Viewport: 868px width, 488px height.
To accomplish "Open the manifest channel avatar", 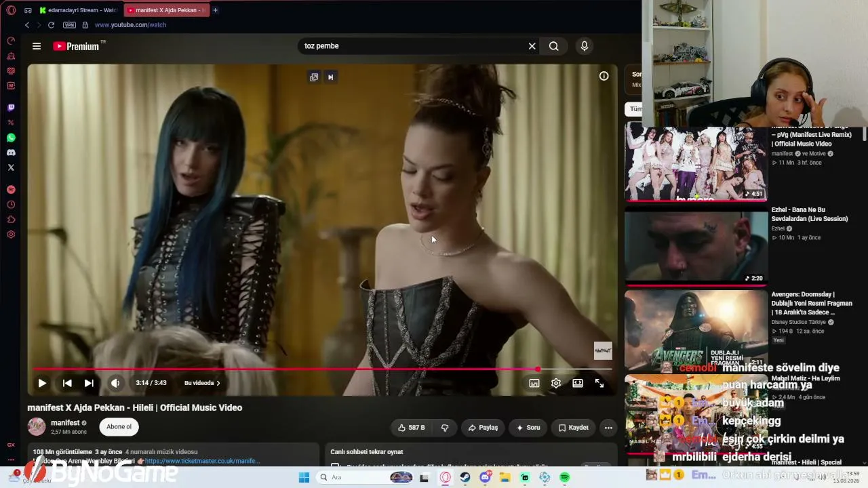I will tap(37, 426).
